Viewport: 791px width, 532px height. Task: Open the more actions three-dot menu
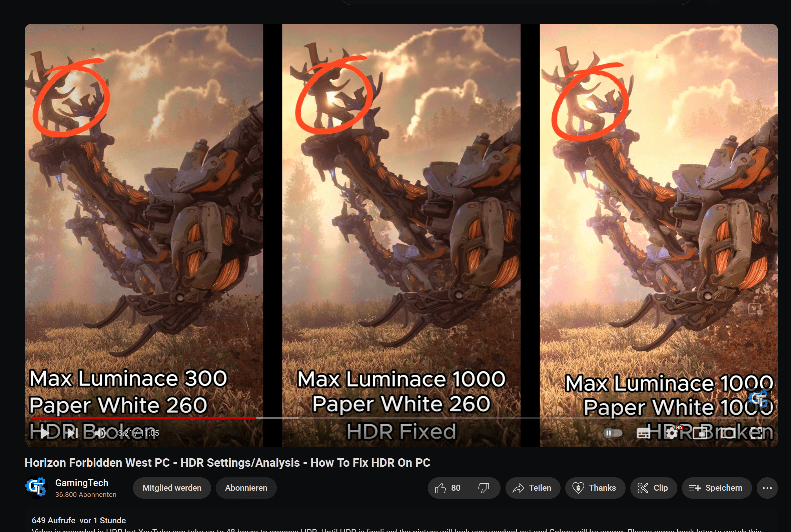(x=767, y=488)
